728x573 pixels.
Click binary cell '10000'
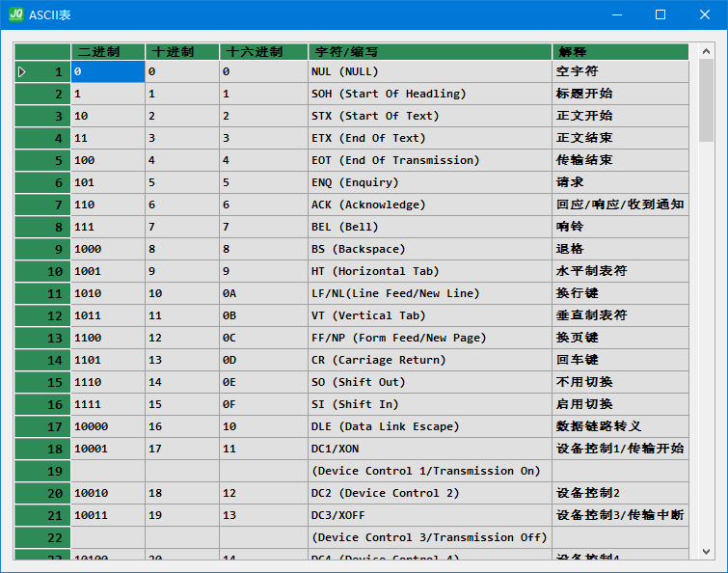[x=108, y=426]
